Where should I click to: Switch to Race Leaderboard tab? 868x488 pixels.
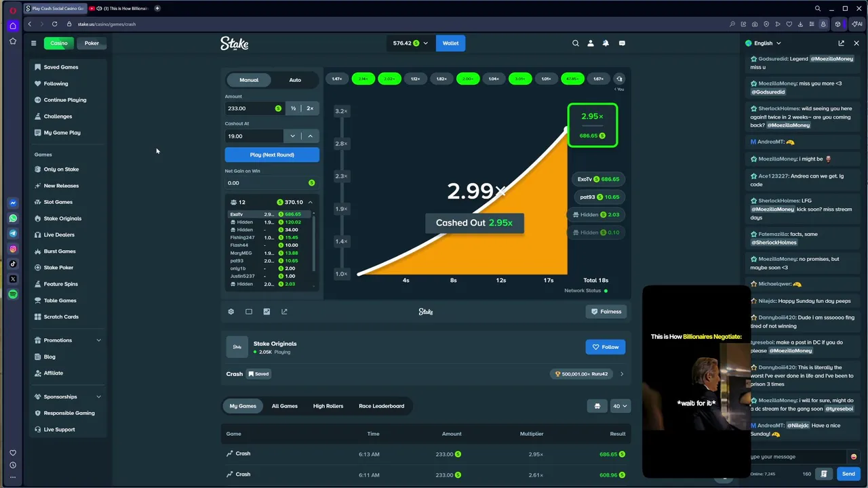click(381, 406)
